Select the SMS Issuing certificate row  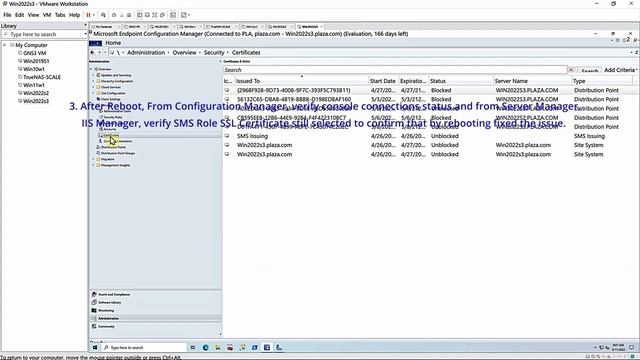[x=431, y=136]
